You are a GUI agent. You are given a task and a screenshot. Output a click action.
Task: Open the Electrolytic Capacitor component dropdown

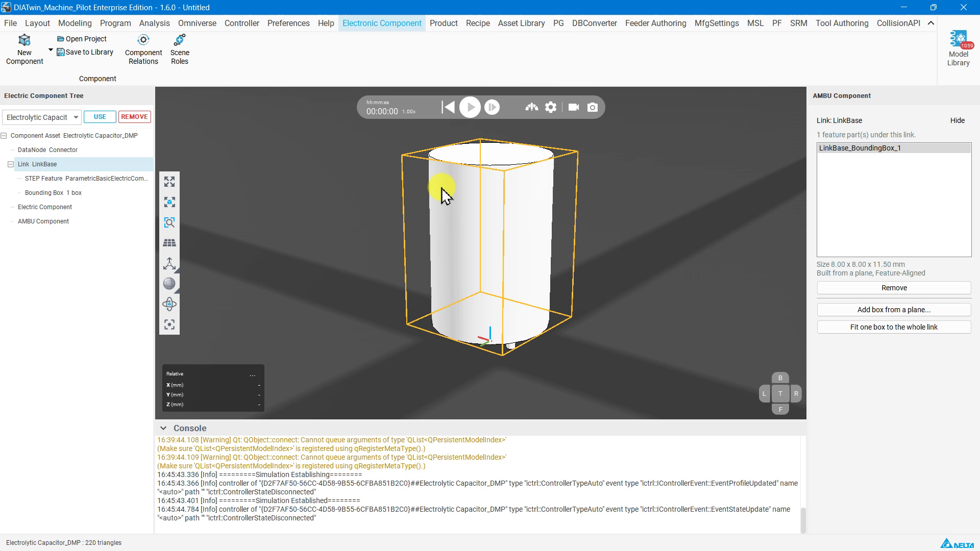(x=41, y=117)
